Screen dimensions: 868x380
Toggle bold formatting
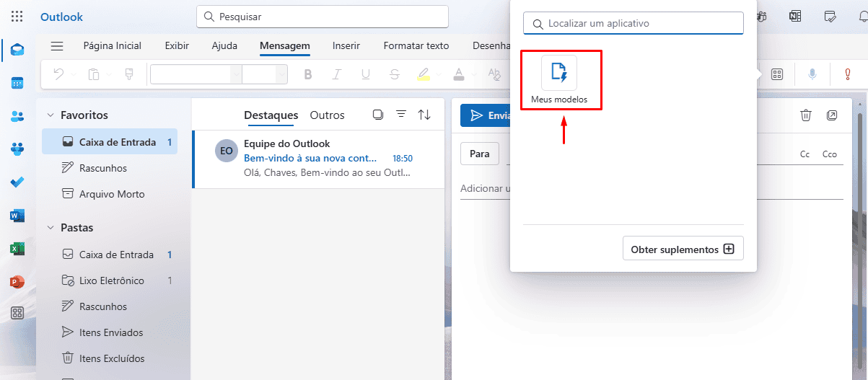tap(308, 74)
